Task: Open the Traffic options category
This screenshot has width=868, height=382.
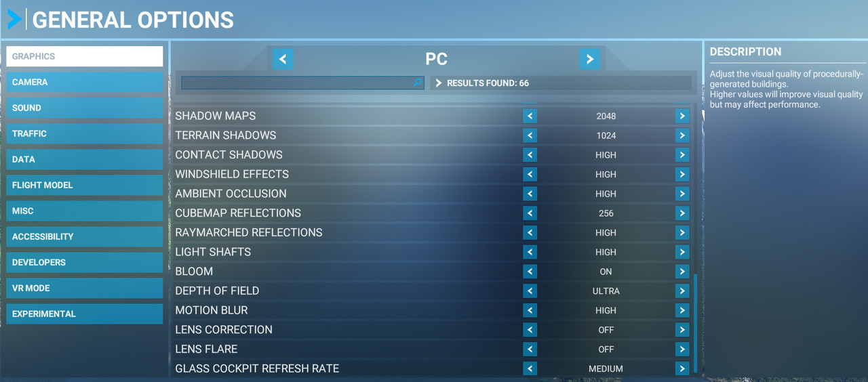Action: [x=85, y=133]
